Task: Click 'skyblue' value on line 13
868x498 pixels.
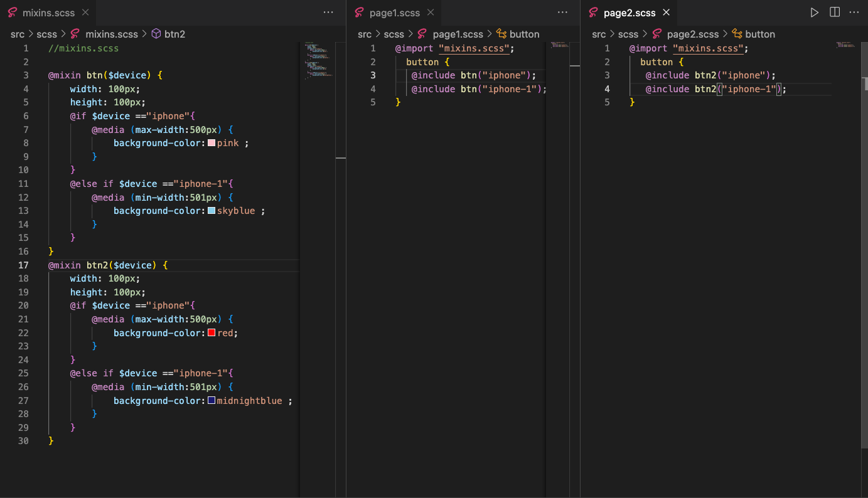Action: click(236, 211)
